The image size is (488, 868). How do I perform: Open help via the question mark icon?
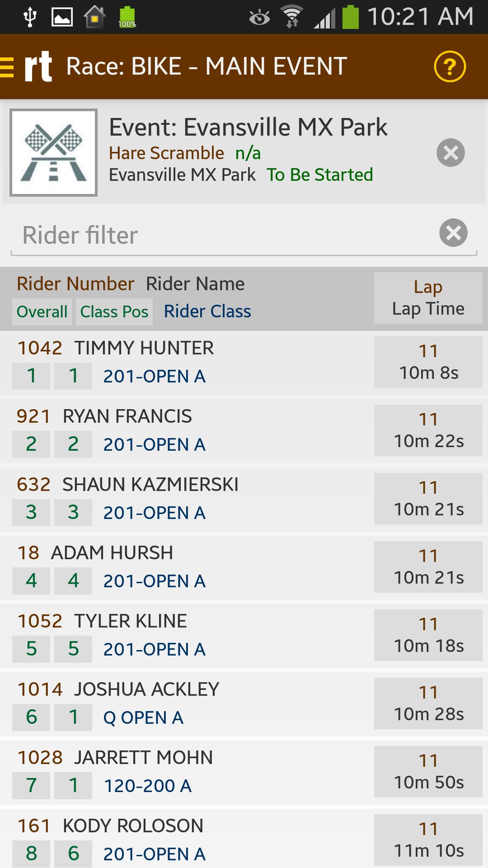pos(450,66)
